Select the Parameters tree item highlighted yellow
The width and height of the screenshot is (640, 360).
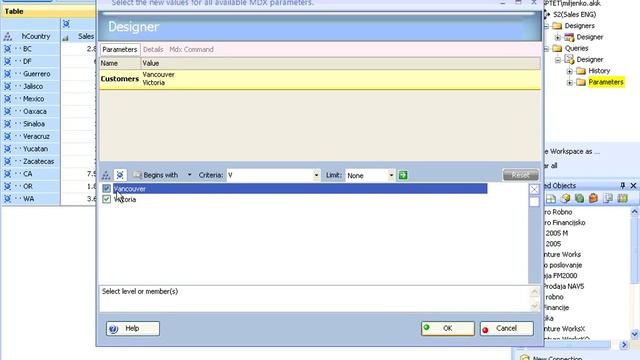(x=606, y=82)
